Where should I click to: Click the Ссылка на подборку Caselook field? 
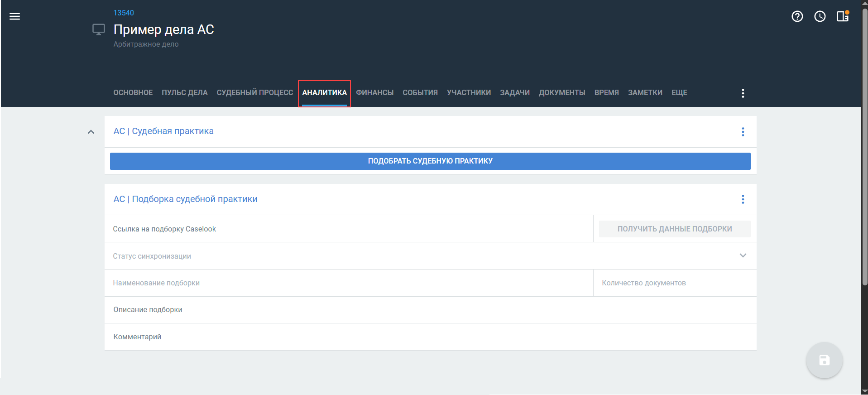click(x=348, y=229)
